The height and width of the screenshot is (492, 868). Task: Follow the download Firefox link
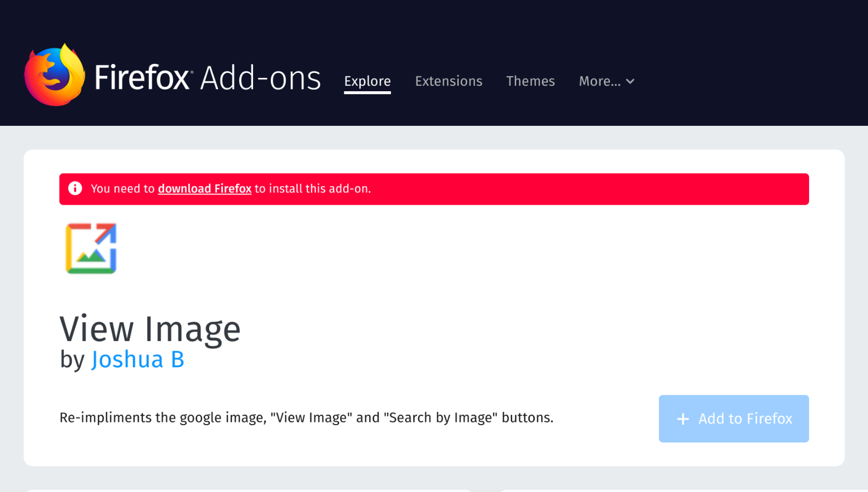click(204, 189)
